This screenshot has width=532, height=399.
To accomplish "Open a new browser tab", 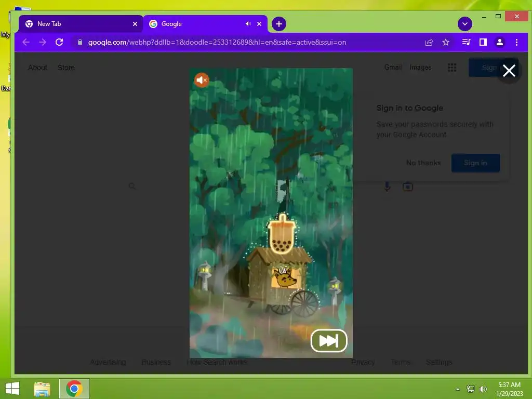I will point(279,24).
